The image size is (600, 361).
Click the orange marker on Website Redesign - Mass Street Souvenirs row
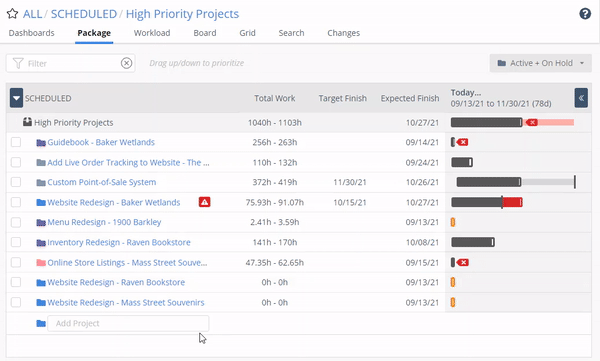click(453, 302)
